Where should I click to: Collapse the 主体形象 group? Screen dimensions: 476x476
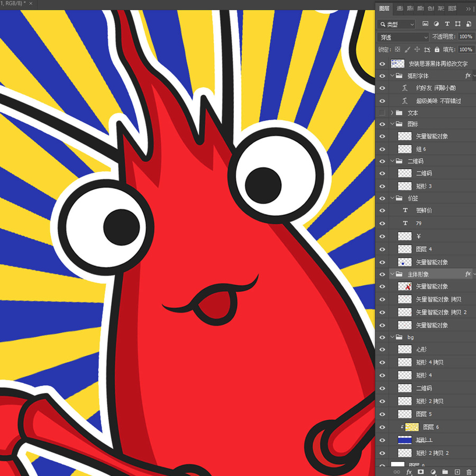(x=392, y=274)
